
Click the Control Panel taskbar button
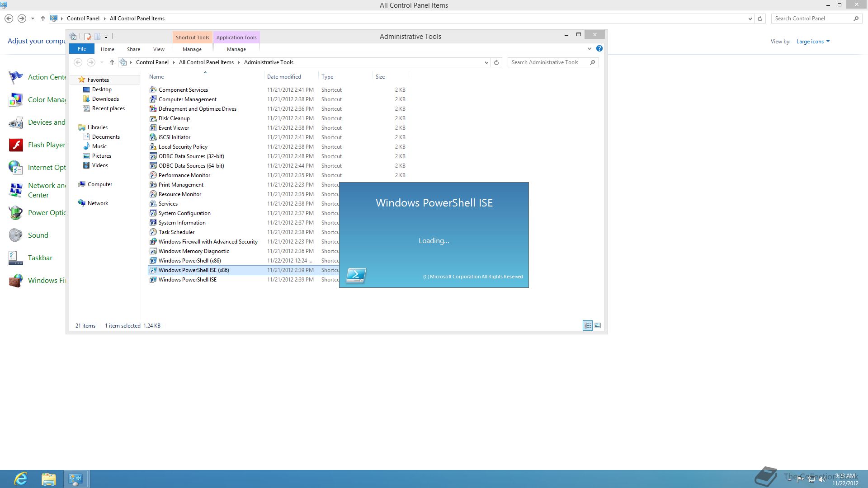(75, 479)
